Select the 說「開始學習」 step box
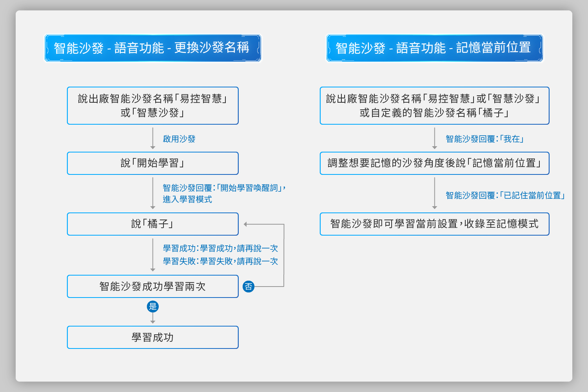This screenshot has width=588, height=392. pos(152,163)
